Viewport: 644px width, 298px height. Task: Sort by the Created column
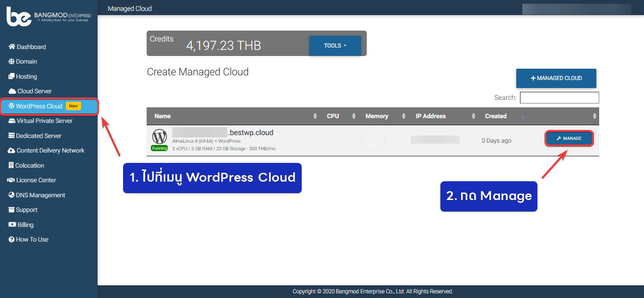click(x=495, y=116)
